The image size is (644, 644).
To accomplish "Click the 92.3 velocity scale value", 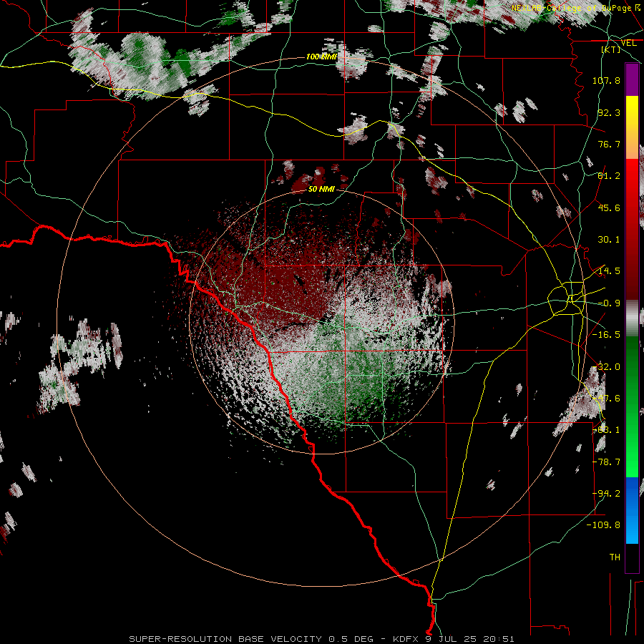I will tap(609, 112).
